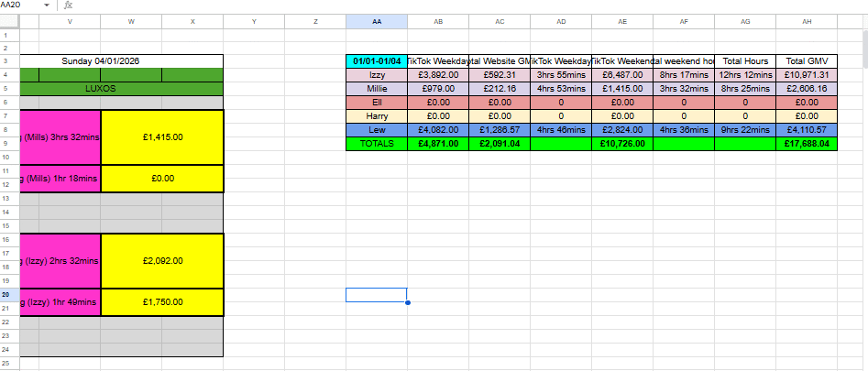Click Izzy's name cell in summary table
868x371 pixels.
[377, 74]
